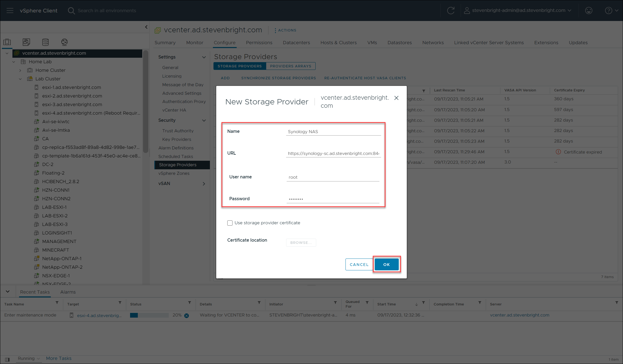Click the Password input field
The height and width of the screenshot is (364, 623).
[x=333, y=199]
